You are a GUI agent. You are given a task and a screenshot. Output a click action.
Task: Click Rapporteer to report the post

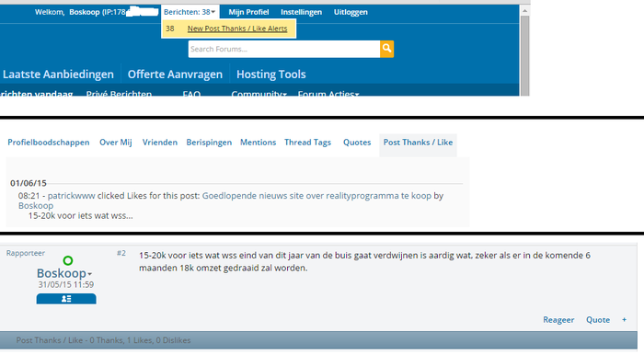coord(26,253)
